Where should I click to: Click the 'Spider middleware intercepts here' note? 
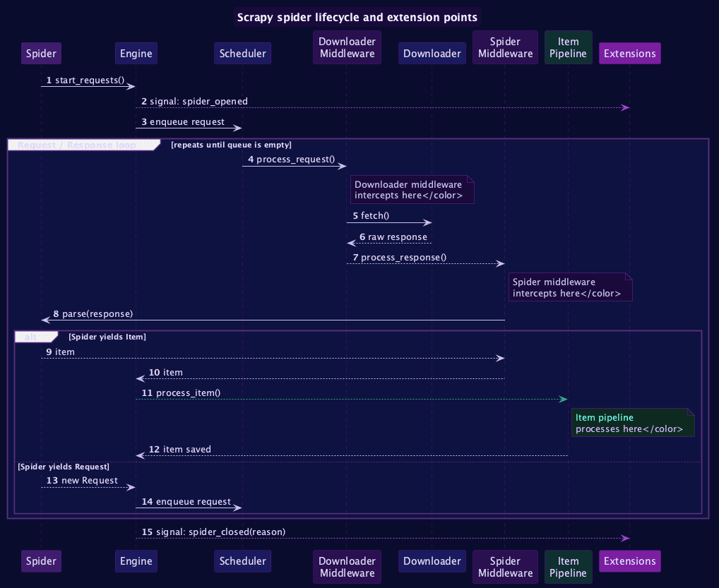click(571, 287)
